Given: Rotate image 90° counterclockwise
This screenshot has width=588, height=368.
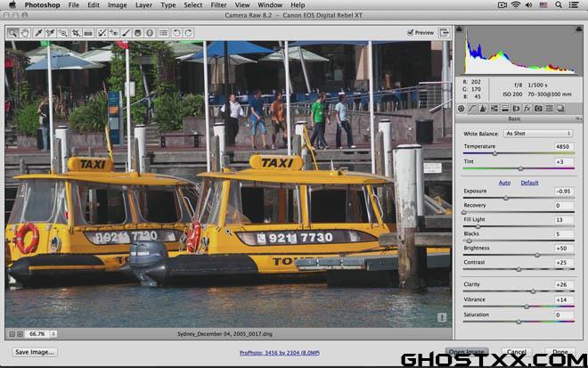Looking at the screenshot, I should click(176, 33).
